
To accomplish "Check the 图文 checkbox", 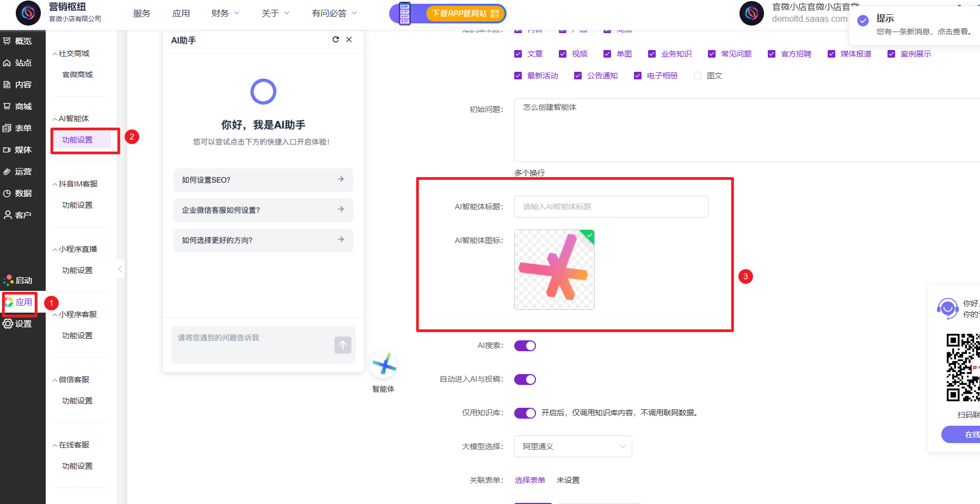I will tap(698, 76).
